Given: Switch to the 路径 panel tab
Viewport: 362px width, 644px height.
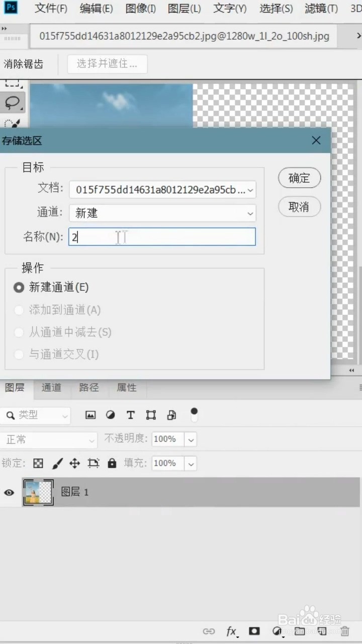Looking at the screenshot, I should [89, 387].
